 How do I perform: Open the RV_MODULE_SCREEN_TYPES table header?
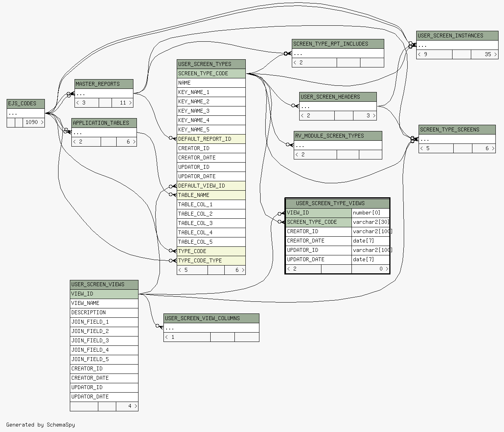pyautogui.click(x=338, y=136)
